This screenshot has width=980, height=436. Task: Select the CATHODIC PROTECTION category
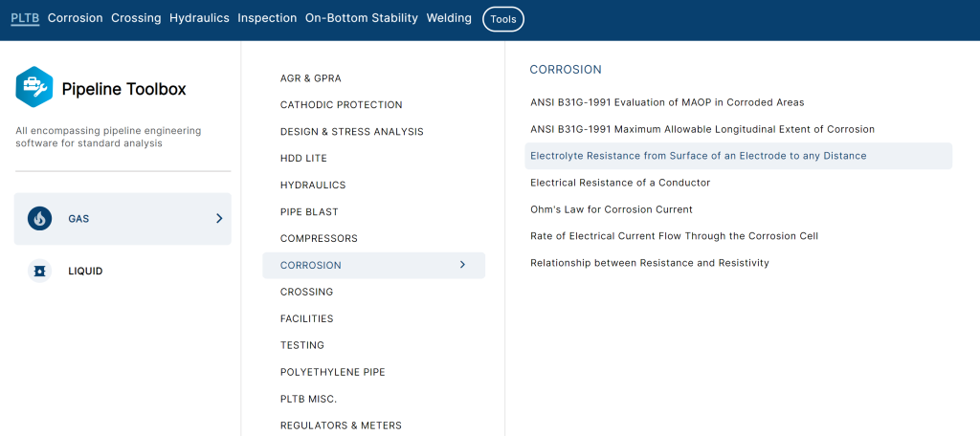pos(342,105)
